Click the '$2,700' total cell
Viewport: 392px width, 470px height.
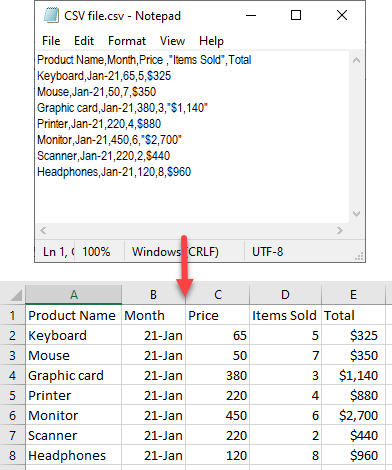(353, 415)
